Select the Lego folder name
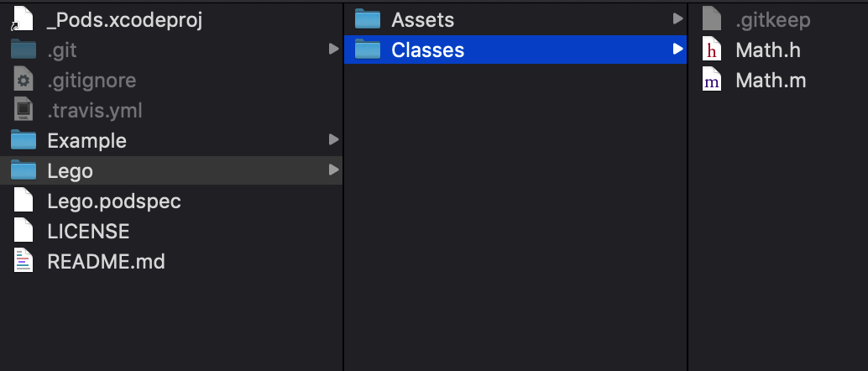The height and width of the screenshot is (371, 868). pyautogui.click(x=71, y=171)
